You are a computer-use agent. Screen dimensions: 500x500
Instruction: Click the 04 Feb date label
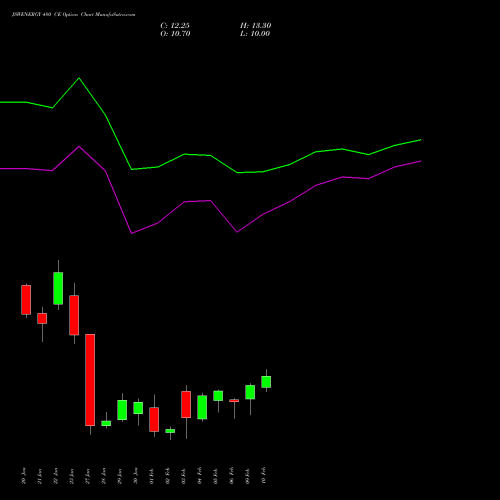(x=200, y=476)
